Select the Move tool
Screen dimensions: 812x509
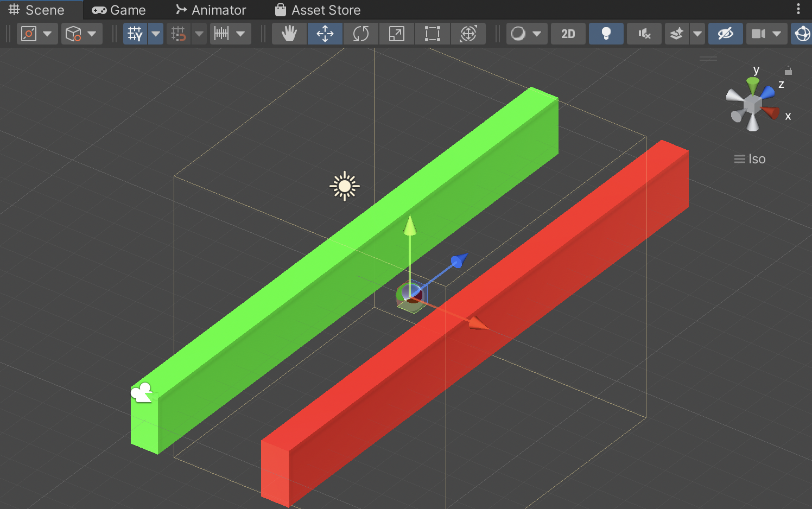pyautogui.click(x=325, y=34)
